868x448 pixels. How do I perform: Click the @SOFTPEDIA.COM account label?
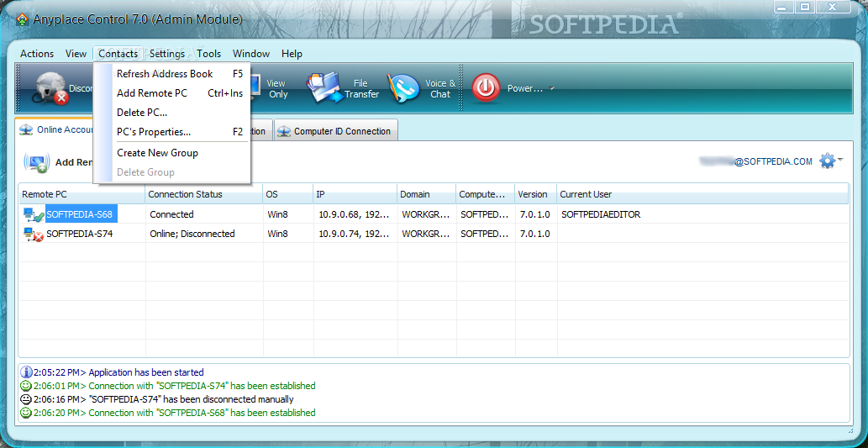point(773,161)
